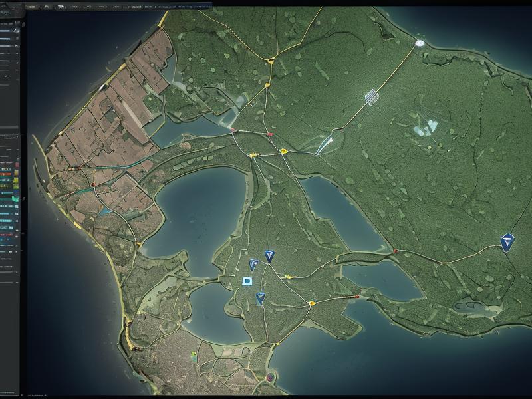532x399 pixels.
Task: Click the green marker in the southern town area
Action: tap(194, 356)
